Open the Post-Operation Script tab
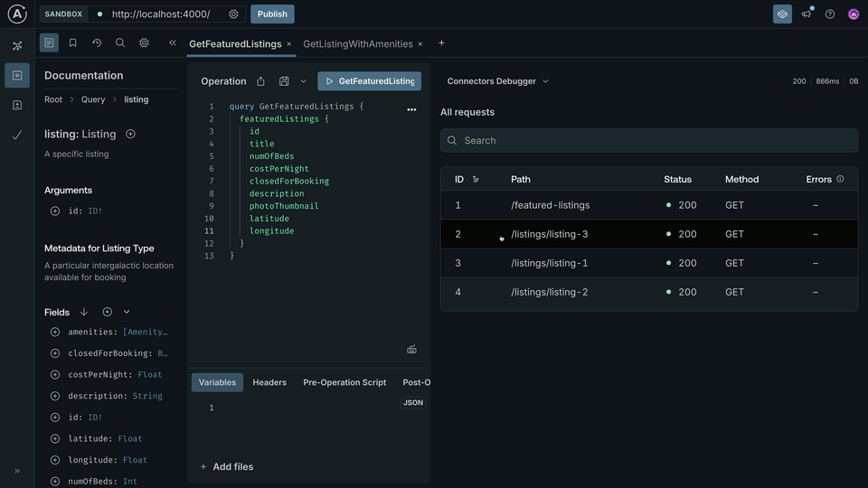The image size is (868, 488). [416, 382]
